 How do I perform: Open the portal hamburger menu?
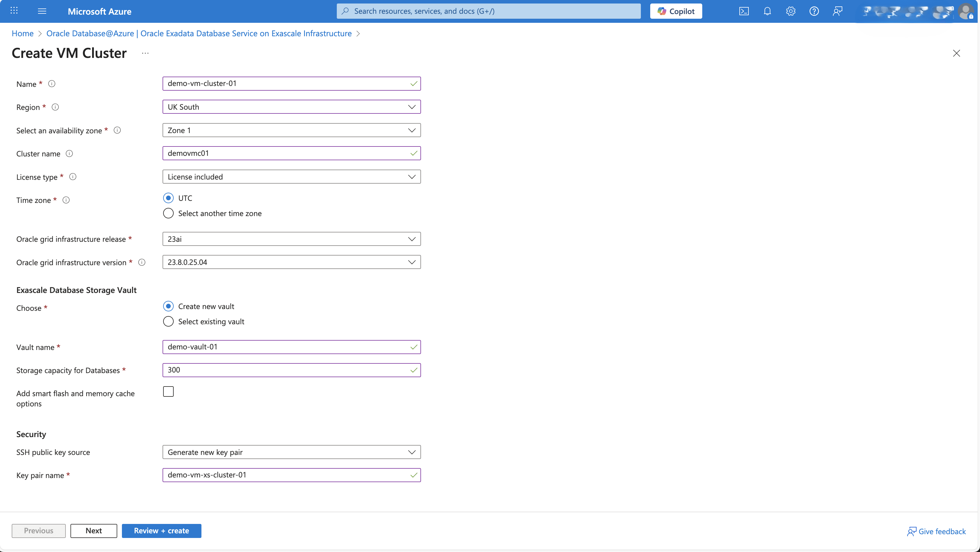42,11
